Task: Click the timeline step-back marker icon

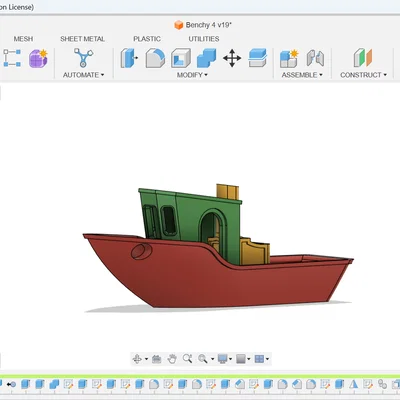Action: point(11,384)
